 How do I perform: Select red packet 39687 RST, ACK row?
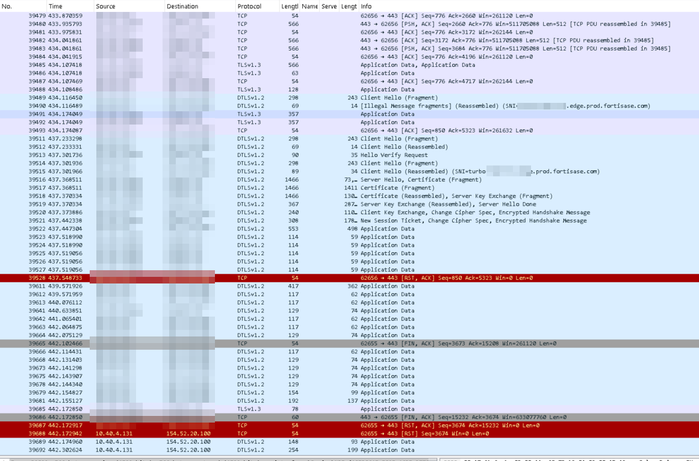coord(350,425)
